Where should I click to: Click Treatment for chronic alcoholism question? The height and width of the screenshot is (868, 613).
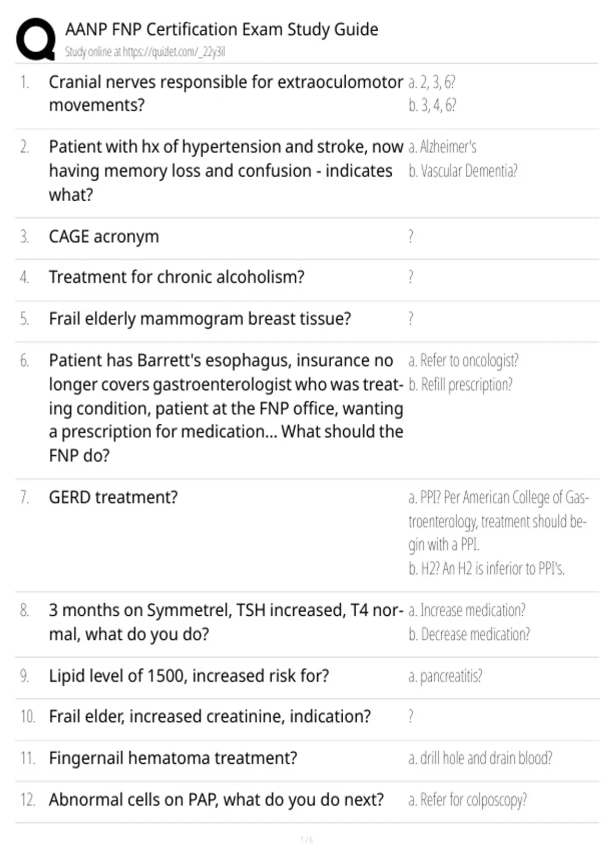pos(176,277)
